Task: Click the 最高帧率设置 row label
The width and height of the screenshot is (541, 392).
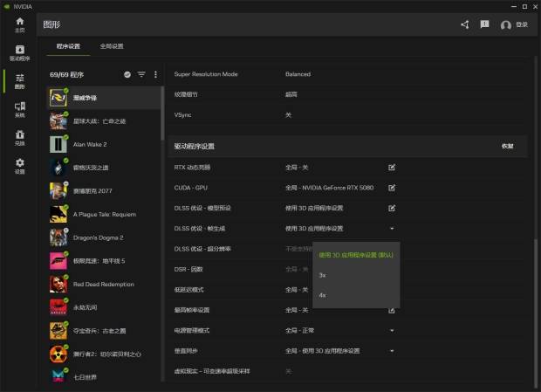Action: pyautogui.click(x=192, y=310)
